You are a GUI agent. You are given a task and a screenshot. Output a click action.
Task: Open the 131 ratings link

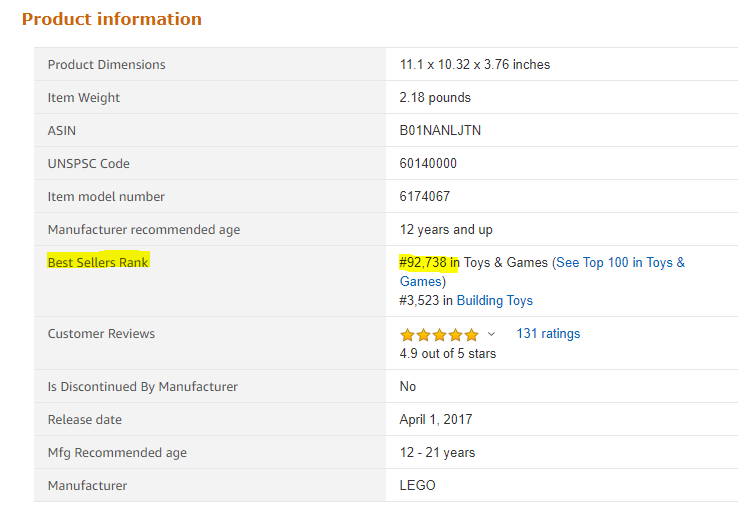pos(547,334)
